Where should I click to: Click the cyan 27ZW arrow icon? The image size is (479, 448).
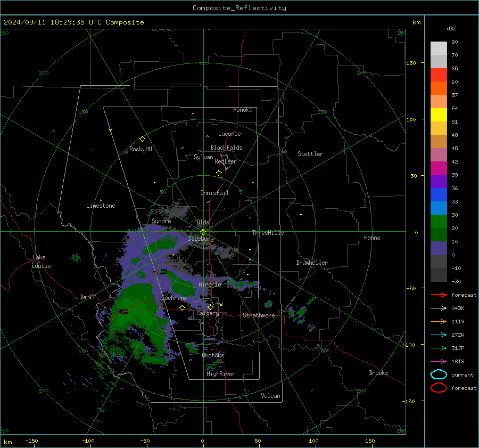(x=439, y=335)
